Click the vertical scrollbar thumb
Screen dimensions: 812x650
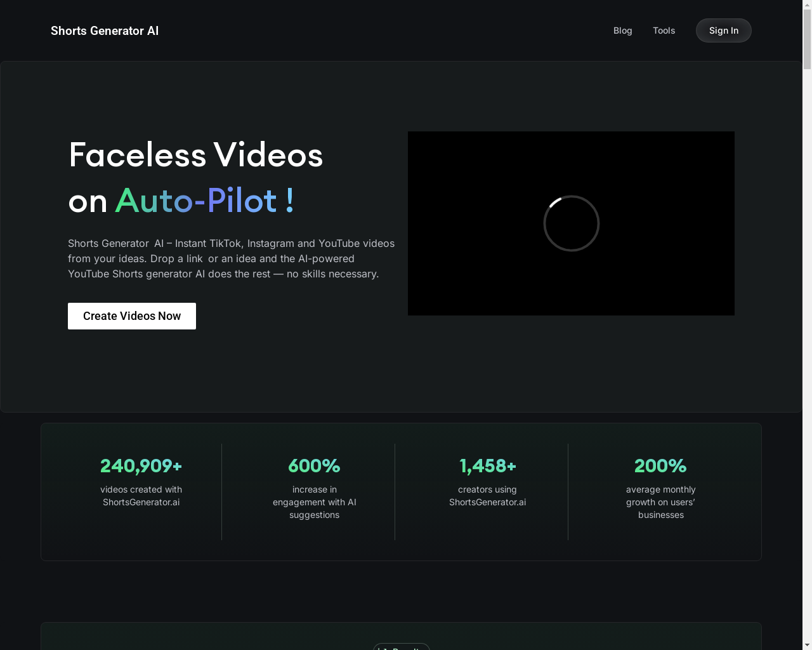(807, 38)
